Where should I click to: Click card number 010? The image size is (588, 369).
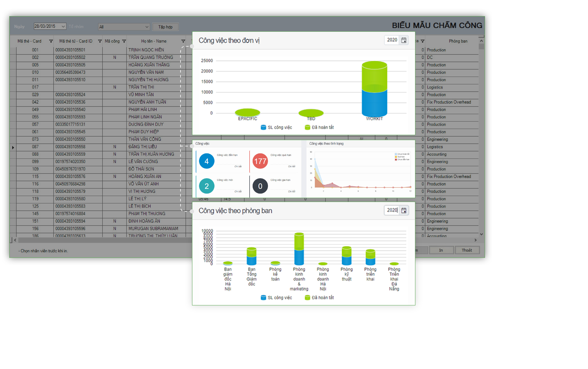click(x=35, y=72)
